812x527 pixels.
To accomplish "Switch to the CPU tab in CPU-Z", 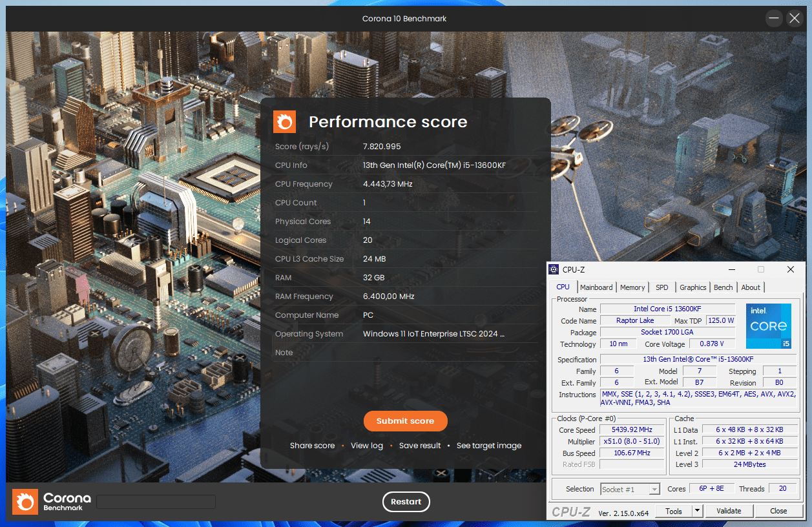I will tap(563, 287).
